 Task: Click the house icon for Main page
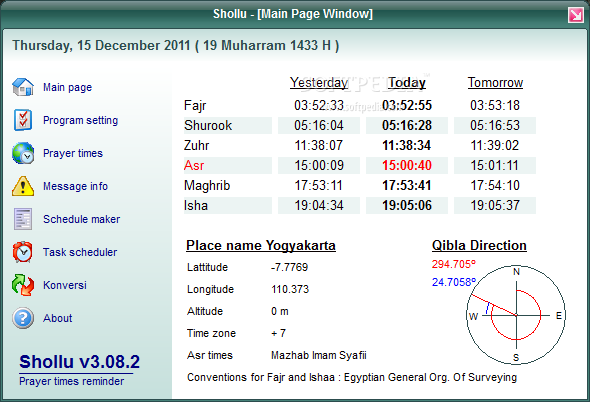click(23, 87)
